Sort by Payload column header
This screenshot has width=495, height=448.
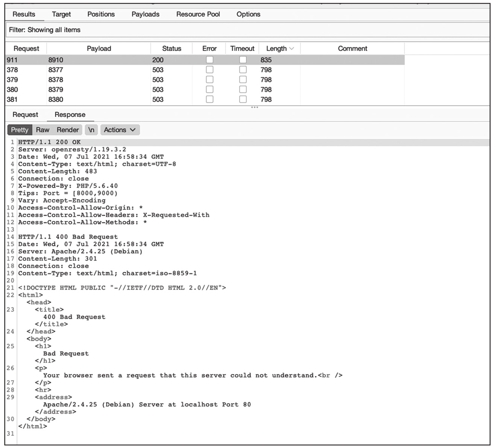pyautogui.click(x=99, y=49)
